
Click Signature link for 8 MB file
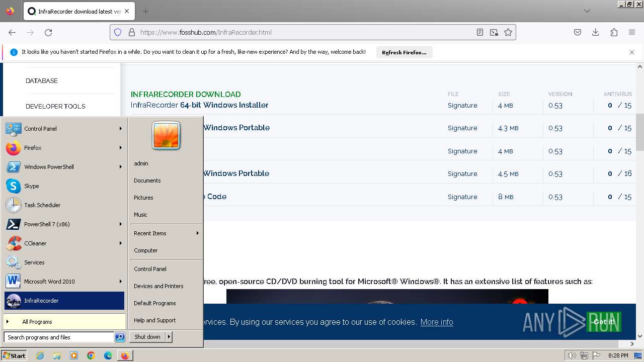tap(462, 197)
